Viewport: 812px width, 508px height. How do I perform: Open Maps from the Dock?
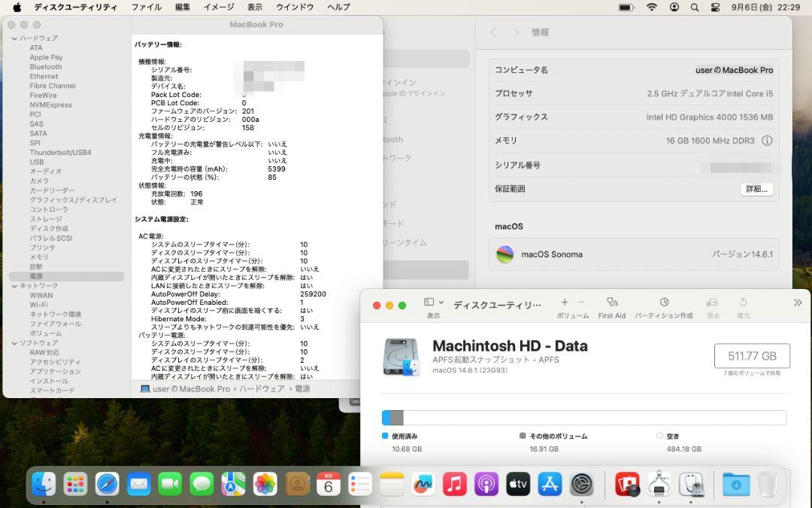234,485
